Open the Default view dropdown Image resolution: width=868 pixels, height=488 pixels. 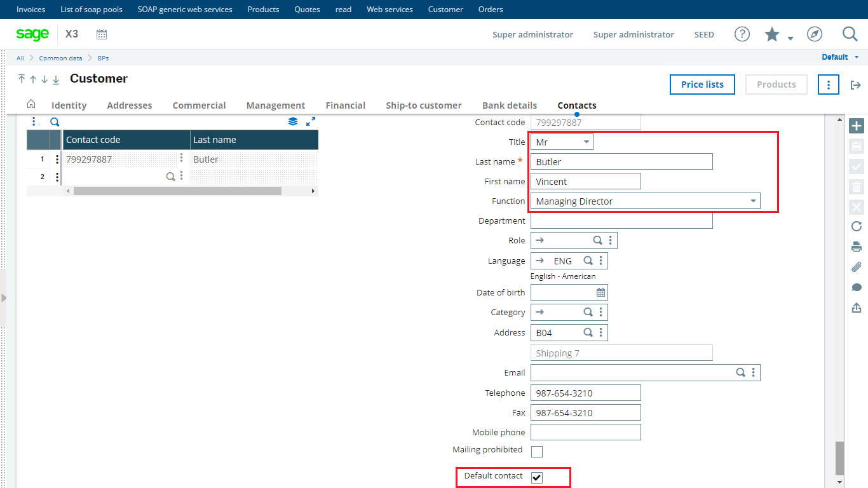pos(840,57)
